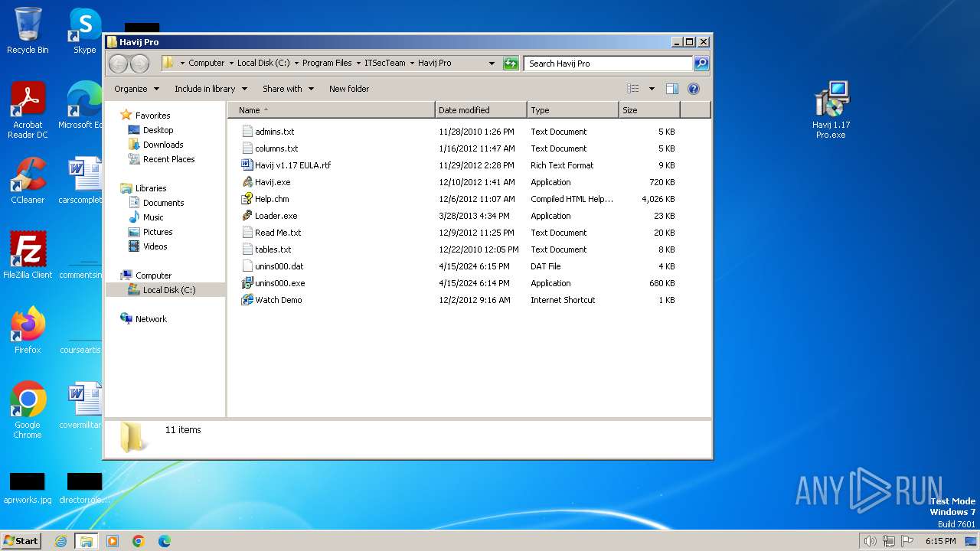Screen dimensions: 980x551
Task: Open Windows Media Player taskbar icon
Action: tap(113, 541)
